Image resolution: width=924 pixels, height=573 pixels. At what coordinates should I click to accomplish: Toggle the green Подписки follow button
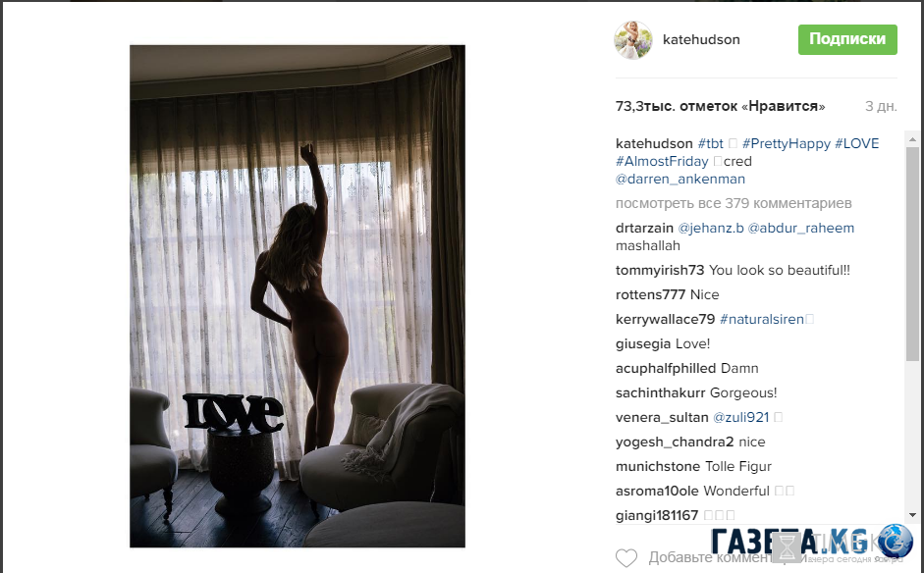[x=847, y=39]
